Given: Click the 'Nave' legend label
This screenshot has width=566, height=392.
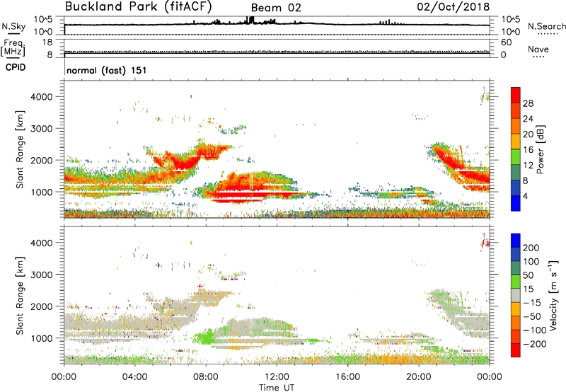Looking at the screenshot, I should [x=538, y=49].
